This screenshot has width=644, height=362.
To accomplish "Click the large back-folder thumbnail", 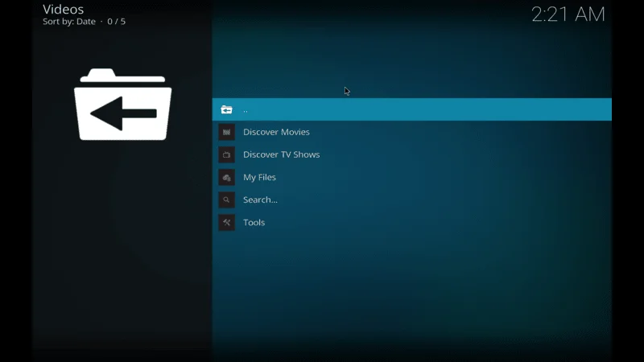I will pyautogui.click(x=123, y=105).
